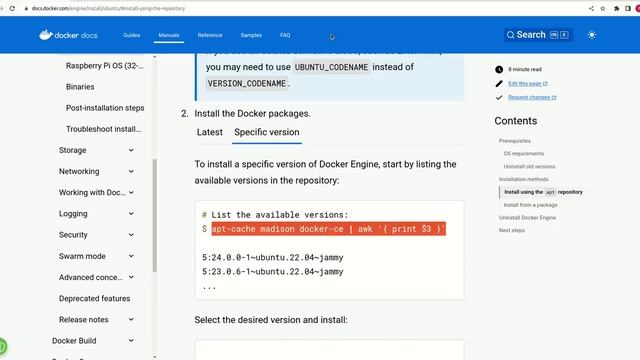Image resolution: width=640 pixels, height=360 pixels.
Task: Click the clock icon by 8 minute read
Action: tap(499, 69)
